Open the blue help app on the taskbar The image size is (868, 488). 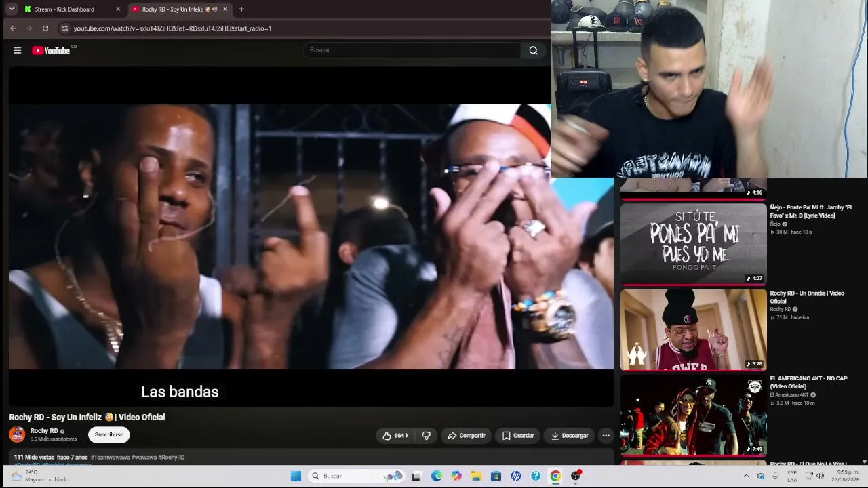coord(536,476)
